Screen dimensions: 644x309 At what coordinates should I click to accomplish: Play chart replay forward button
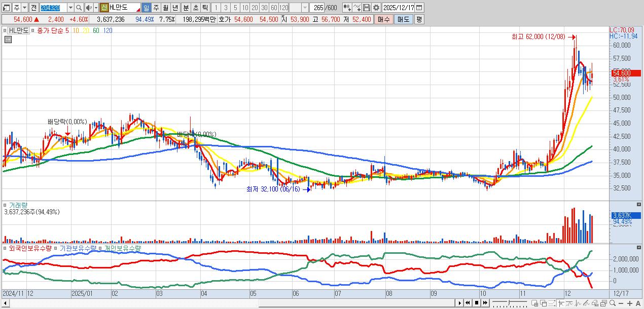(x=460, y=303)
